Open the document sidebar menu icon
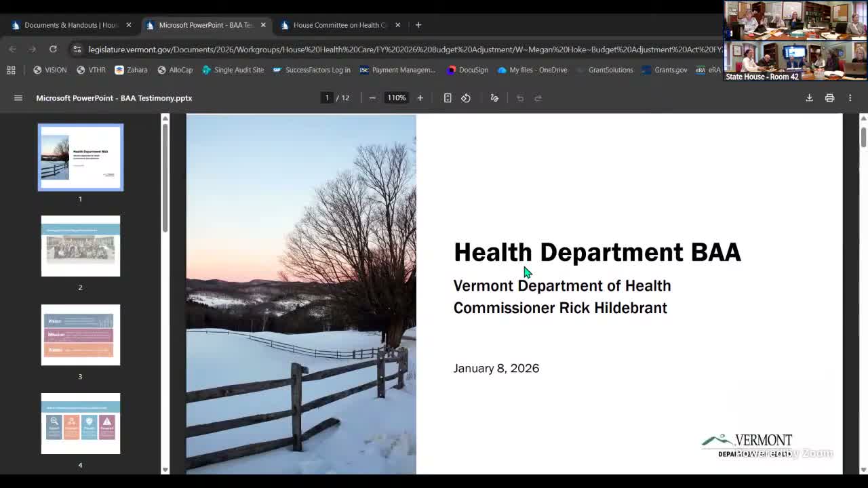 point(18,98)
